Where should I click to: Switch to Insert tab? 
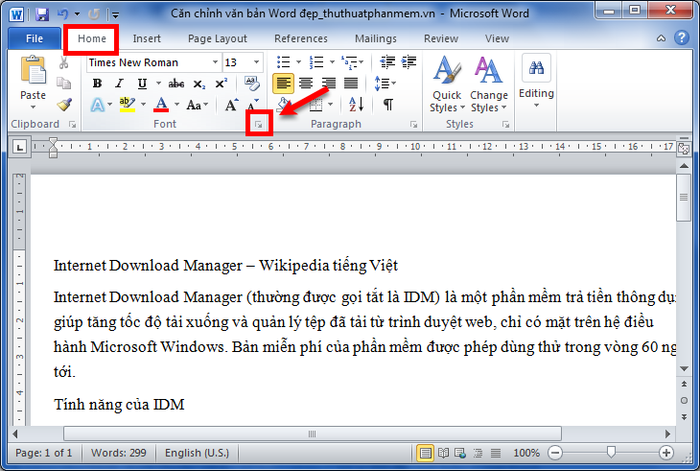coord(146,39)
